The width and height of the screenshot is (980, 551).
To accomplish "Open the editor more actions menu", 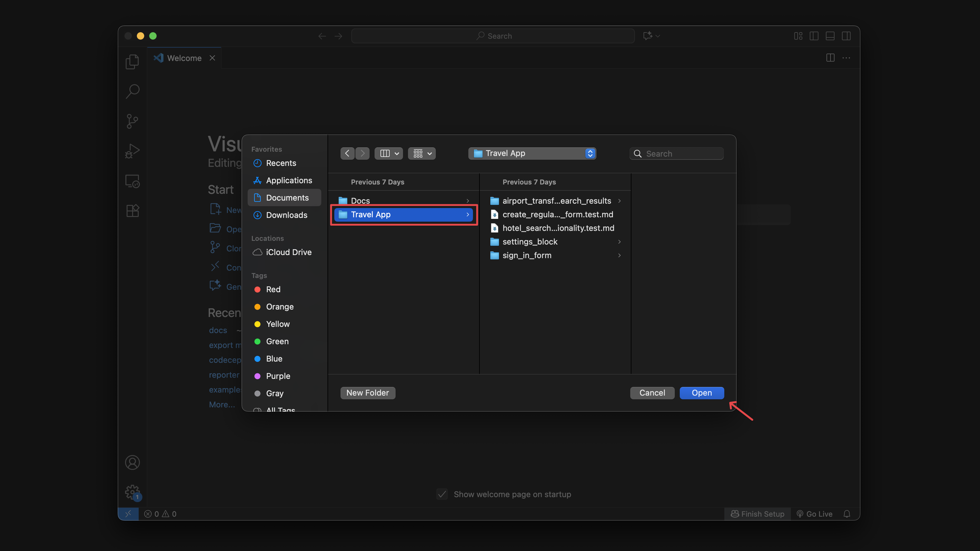I will (847, 58).
